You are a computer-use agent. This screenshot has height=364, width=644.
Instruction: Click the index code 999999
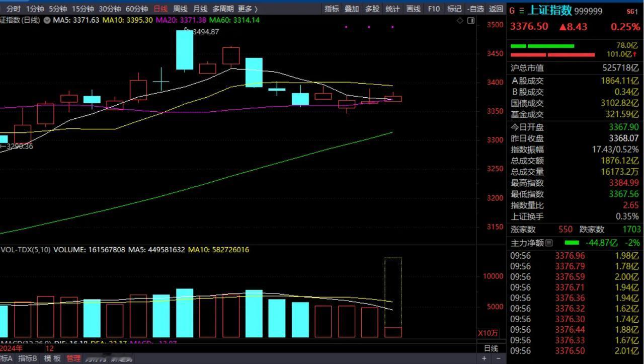click(588, 11)
